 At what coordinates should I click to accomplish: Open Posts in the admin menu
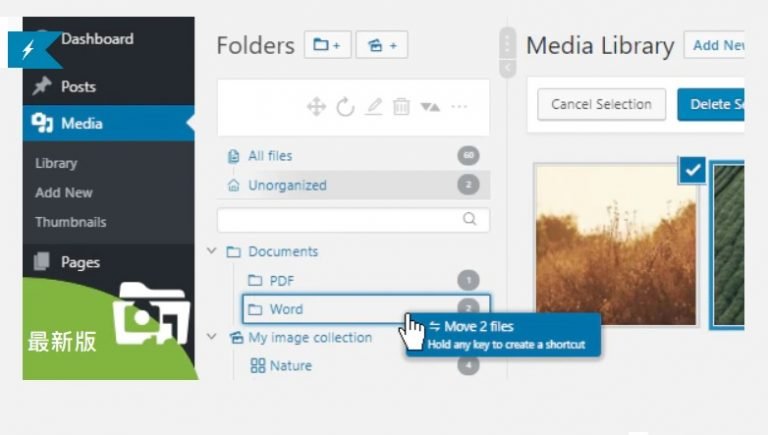[78, 87]
